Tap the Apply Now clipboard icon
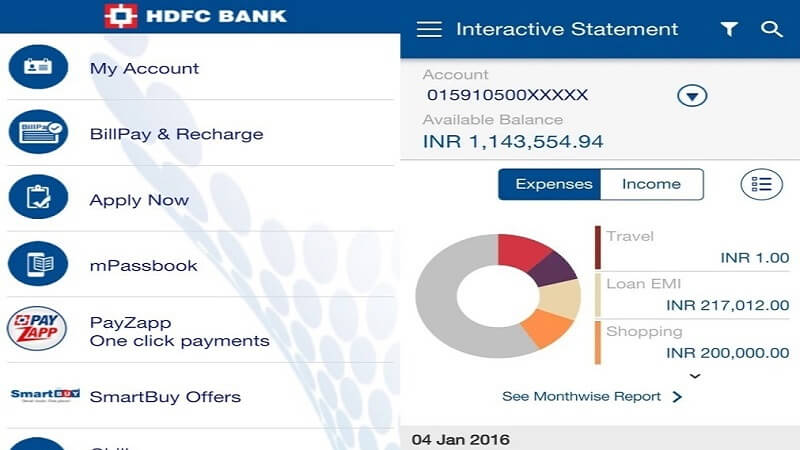Image resolution: width=800 pixels, height=450 pixels. pos(38,199)
